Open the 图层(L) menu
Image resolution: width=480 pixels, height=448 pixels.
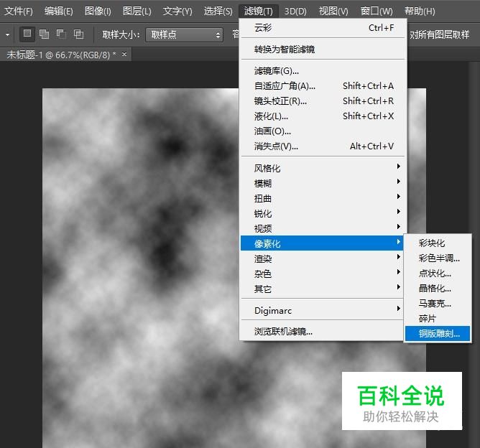click(137, 11)
